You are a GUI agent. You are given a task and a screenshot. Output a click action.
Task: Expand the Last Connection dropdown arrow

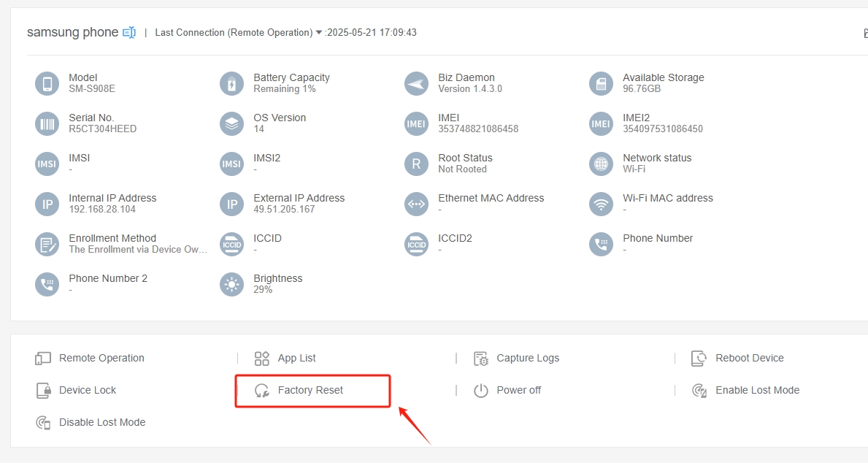click(x=319, y=33)
